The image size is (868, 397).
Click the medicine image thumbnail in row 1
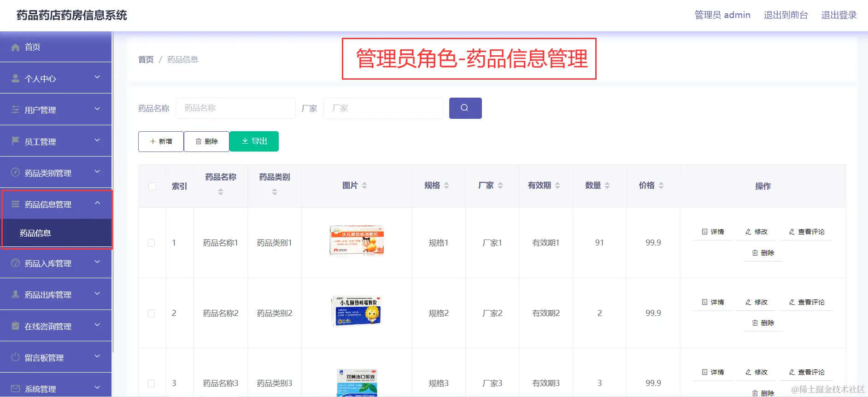[x=357, y=240]
